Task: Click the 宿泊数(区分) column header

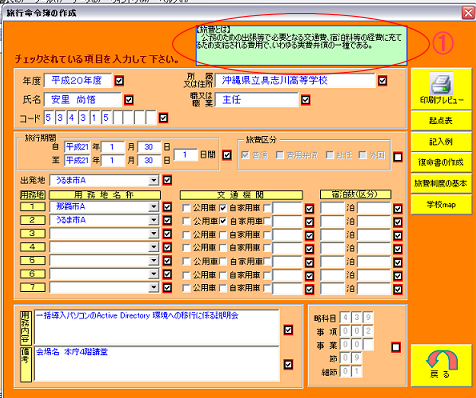Action: coord(355,195)
